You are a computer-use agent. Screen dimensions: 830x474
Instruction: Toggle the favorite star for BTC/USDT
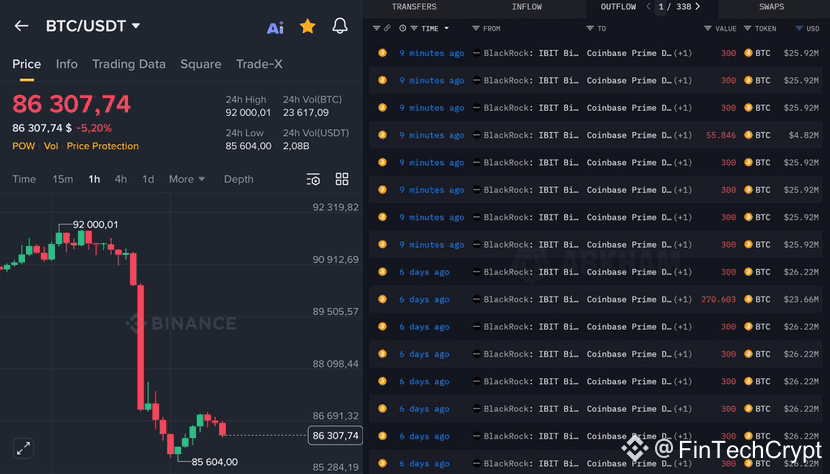coord(308,26)
